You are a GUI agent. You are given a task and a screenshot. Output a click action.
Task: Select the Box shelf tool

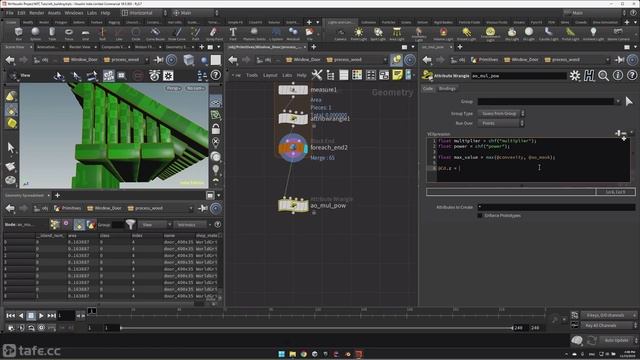pyautogui.click(x=18, y=33)
